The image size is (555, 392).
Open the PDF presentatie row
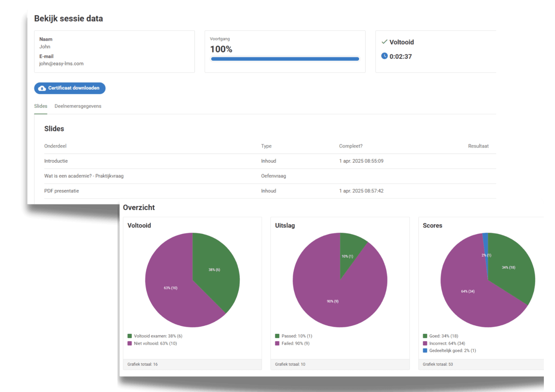tap(62, 191)
